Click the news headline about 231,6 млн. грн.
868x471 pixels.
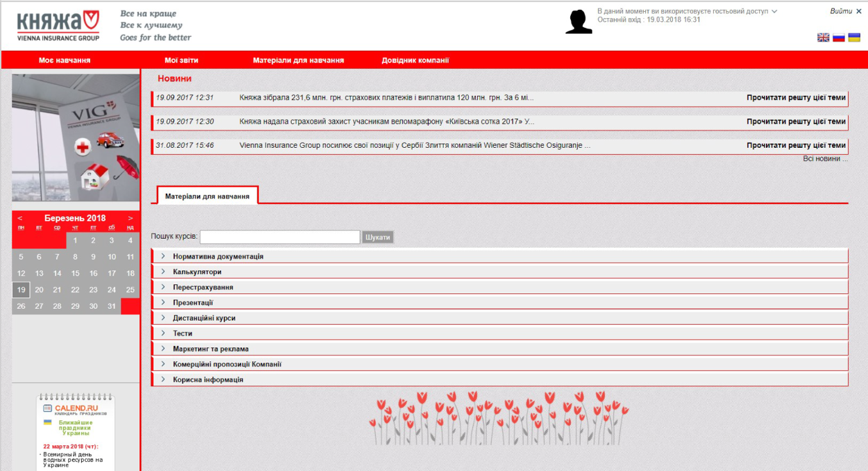[387, 98]
